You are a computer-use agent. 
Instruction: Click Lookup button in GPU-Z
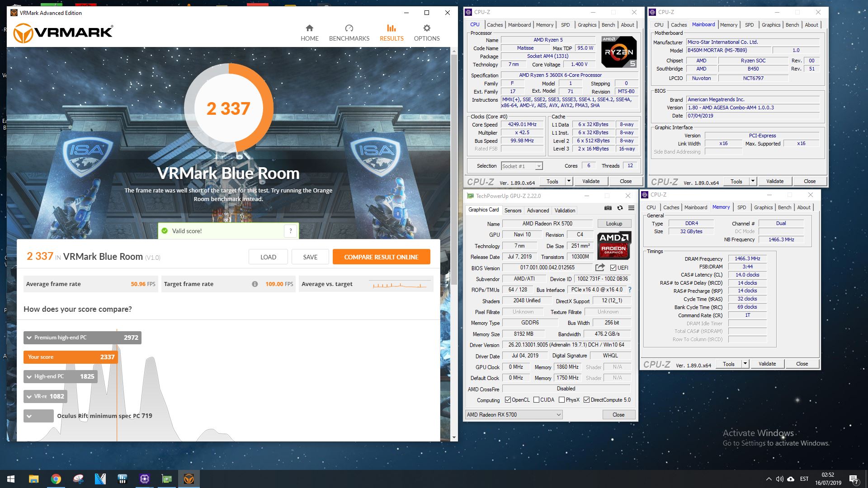point(614,224)
